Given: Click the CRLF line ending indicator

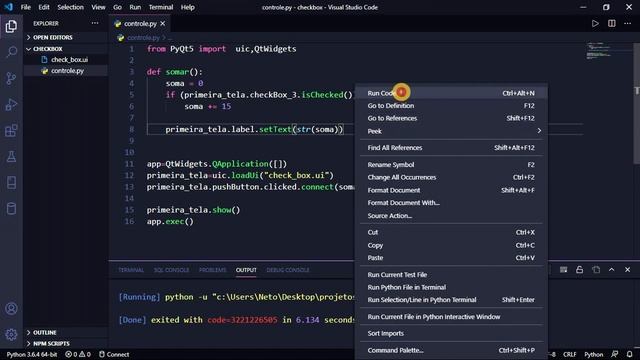Looking at the screenshot, I should pos(569,354).
